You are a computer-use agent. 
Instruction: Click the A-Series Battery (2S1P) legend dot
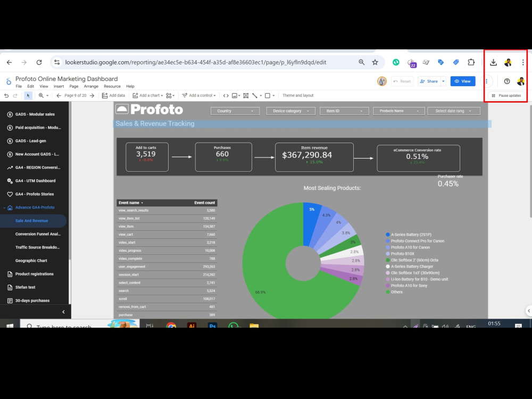388,235
